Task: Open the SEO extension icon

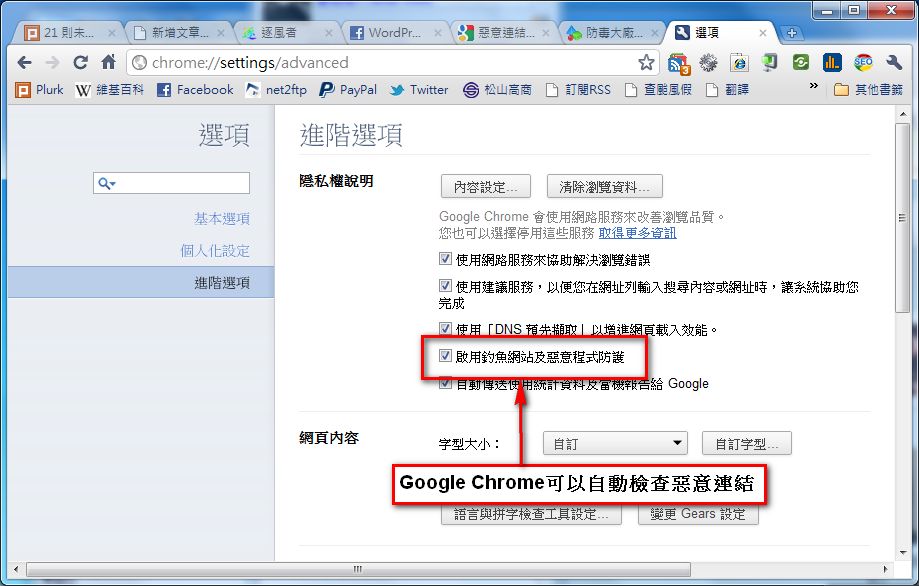Action: (863, 62)
